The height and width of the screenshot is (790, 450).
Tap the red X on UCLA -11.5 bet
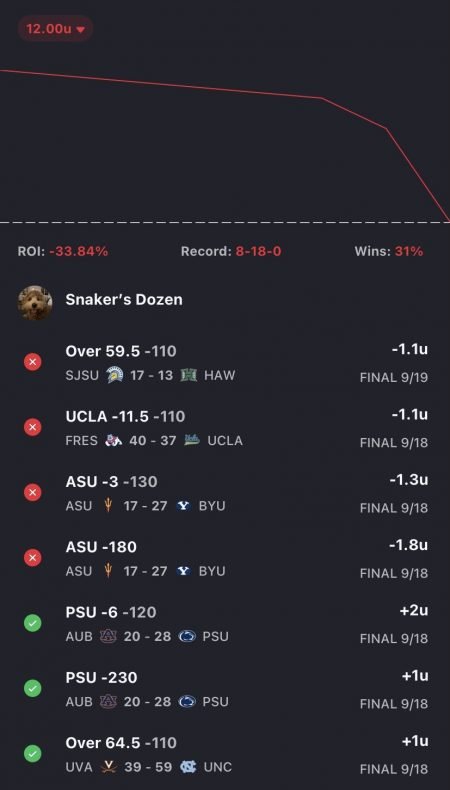point(33,427)
